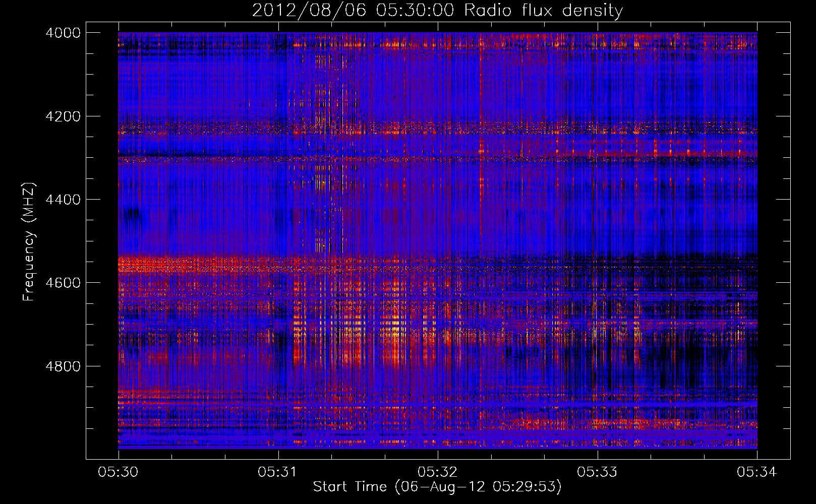Click the 4400 frequency tick label
The width and height of the screenshot is (816, 504).
[x=63, y=200]
